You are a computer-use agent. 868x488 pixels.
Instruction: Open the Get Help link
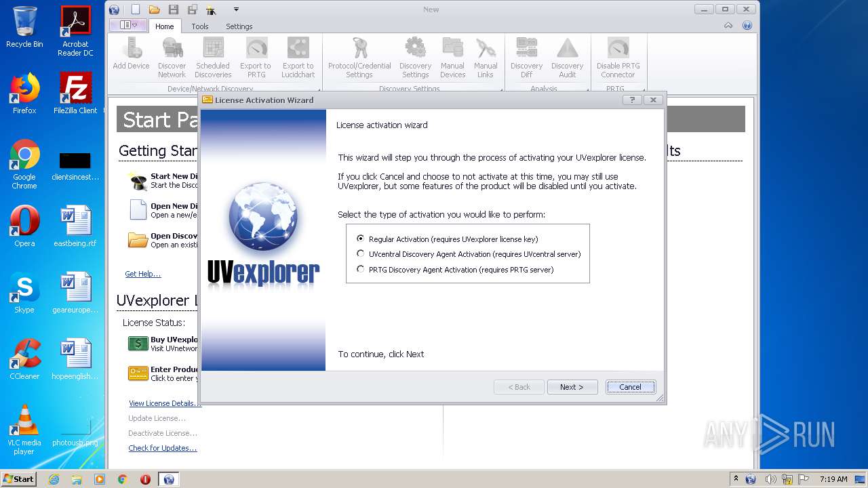[x=143, y=274]
